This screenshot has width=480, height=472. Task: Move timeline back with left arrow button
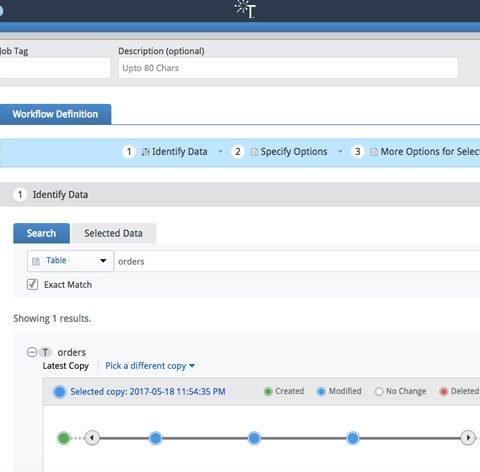[x=92, y=437]
